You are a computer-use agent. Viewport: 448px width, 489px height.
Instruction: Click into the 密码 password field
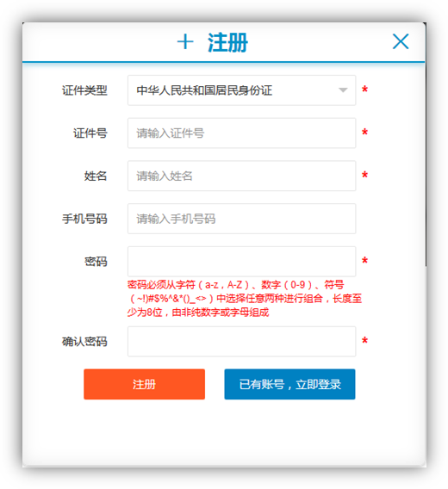click(241, 262)
